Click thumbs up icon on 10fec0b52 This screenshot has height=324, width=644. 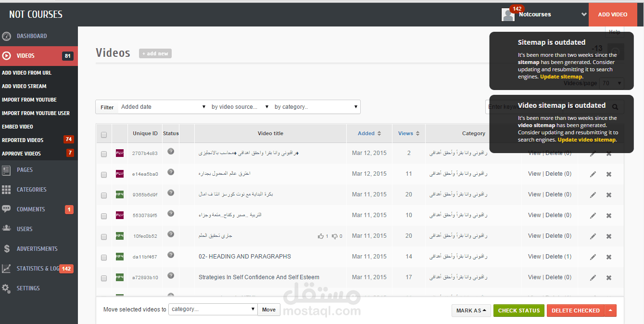321,236
